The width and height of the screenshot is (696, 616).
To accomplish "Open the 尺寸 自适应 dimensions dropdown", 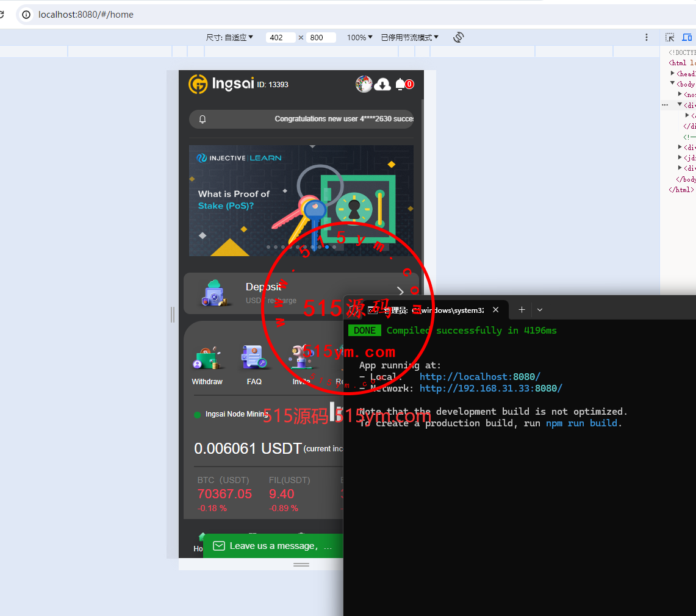I will pyautogui.click(x=229, y=37).
